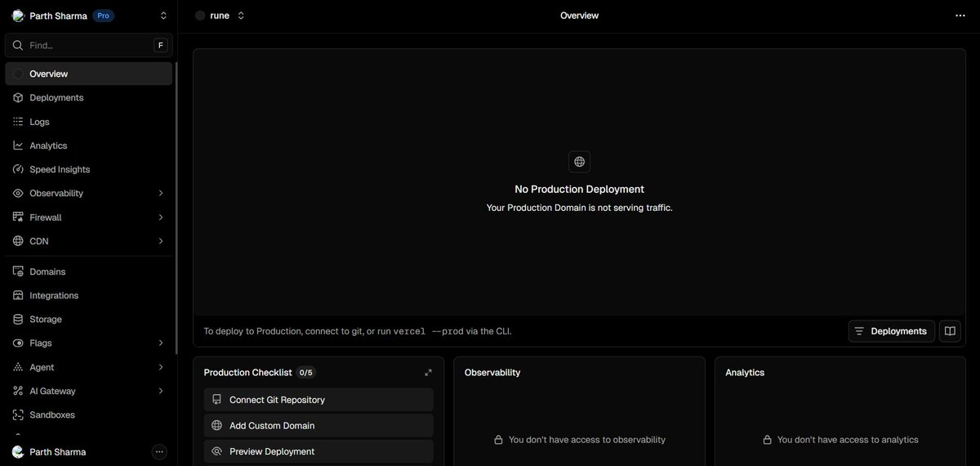Click the Deployments button with filter icon
Image resolution: width=980 pixels, height=466 pixels.
point(892,331)
